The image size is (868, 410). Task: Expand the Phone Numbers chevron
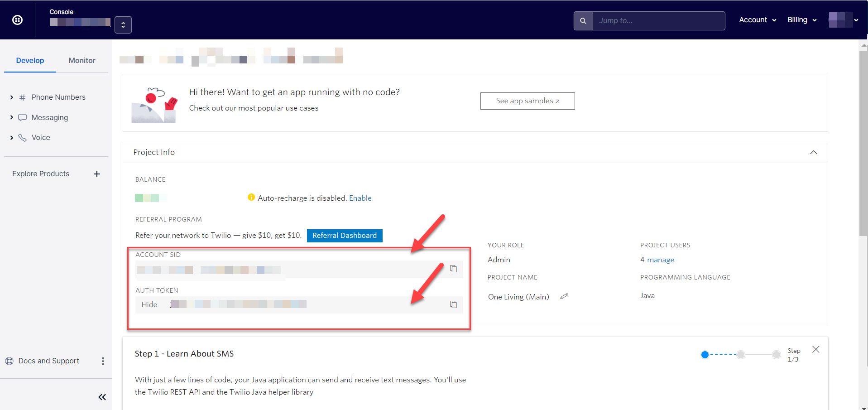pyautogui.click(x=12, y=97)
